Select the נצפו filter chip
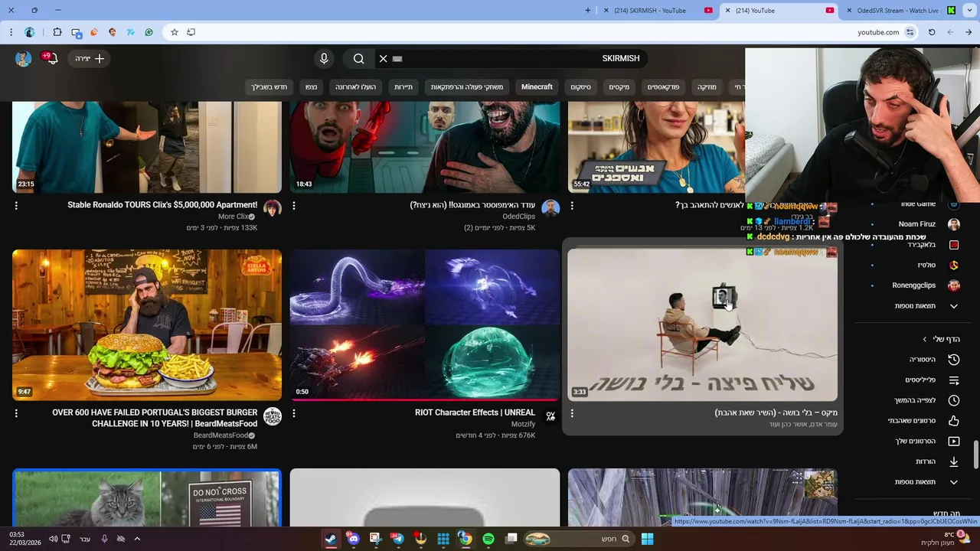 pyautogui.click(x=311, y=87)
